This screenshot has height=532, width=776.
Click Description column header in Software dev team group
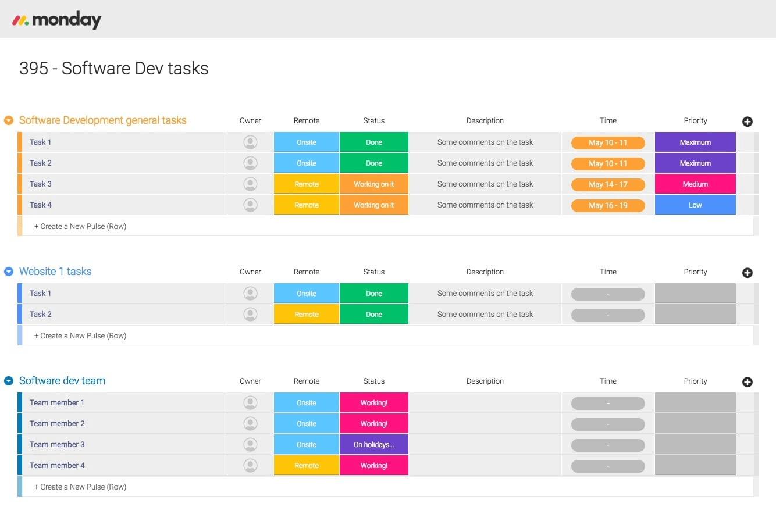[x=485, y=381]
